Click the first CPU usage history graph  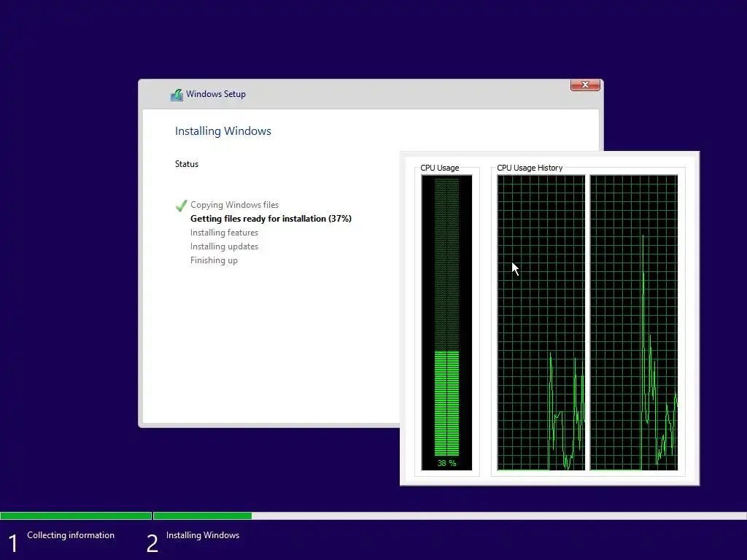(541, 322)
